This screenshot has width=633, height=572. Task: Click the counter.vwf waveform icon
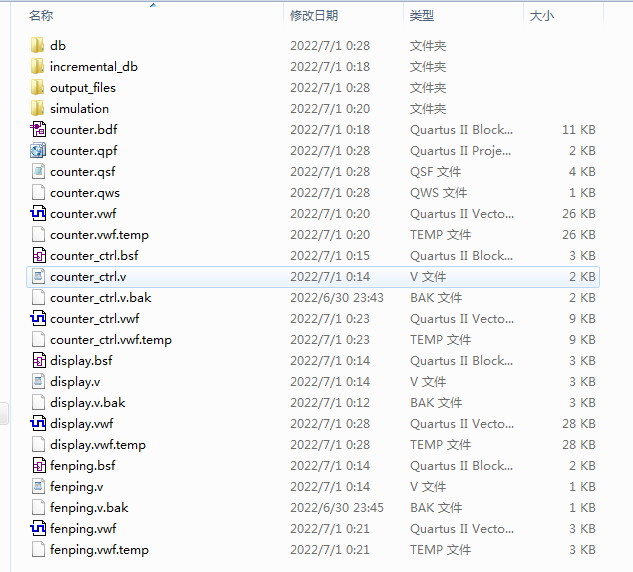(38, 213)
